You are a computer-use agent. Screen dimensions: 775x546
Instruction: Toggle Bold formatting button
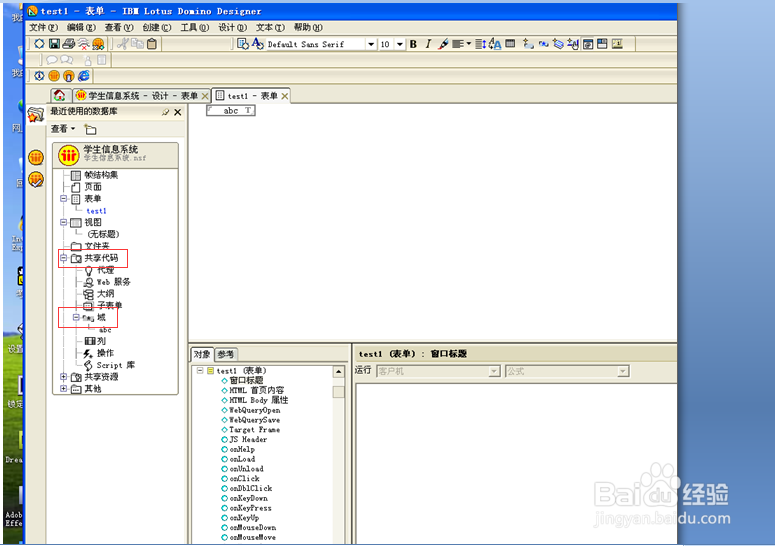pyautogui.click(x=413, y=44)
